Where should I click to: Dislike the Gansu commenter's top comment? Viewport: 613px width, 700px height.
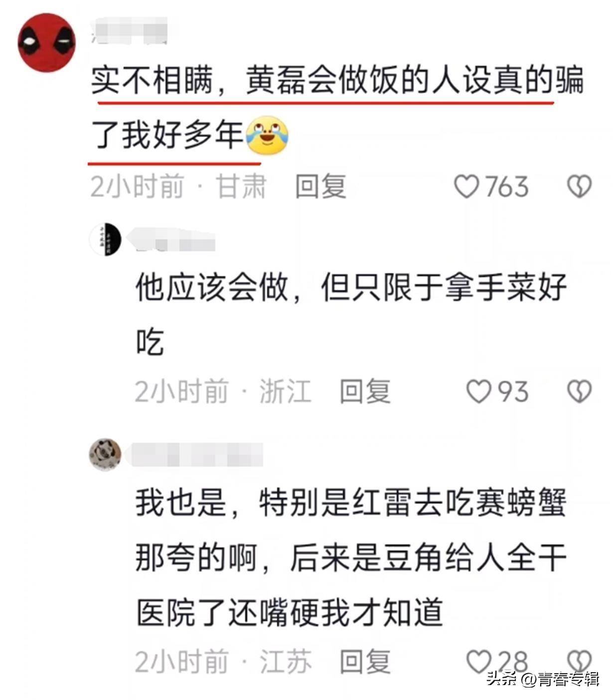(x=579, y=187)
